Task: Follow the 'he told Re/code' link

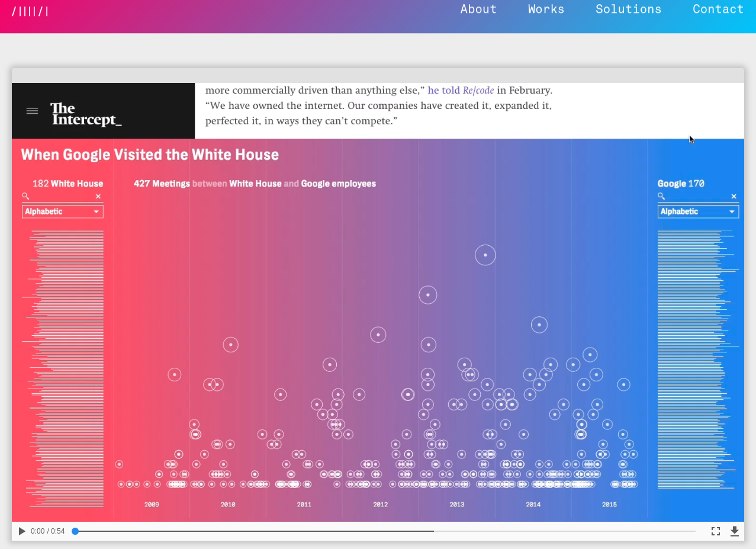Action: coord(461,91)
